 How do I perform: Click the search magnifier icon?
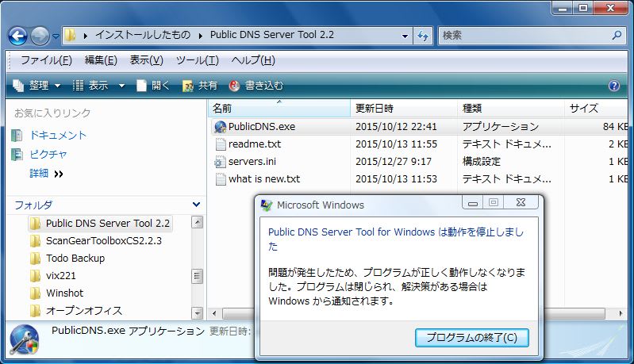(x=617, y=36)
